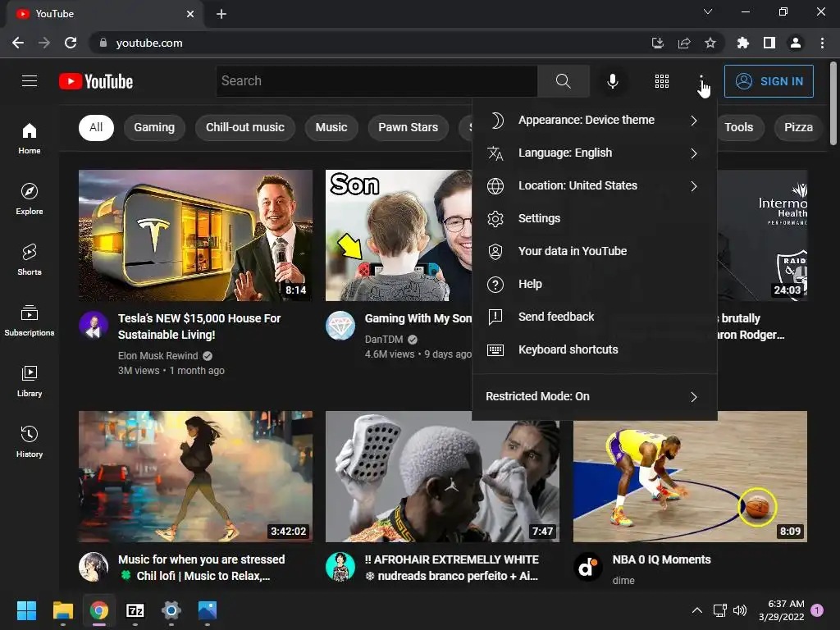The height and width of the screenshot is (630, 840).
Task: Select the Gaming filter chip
Action: (154, 127)
